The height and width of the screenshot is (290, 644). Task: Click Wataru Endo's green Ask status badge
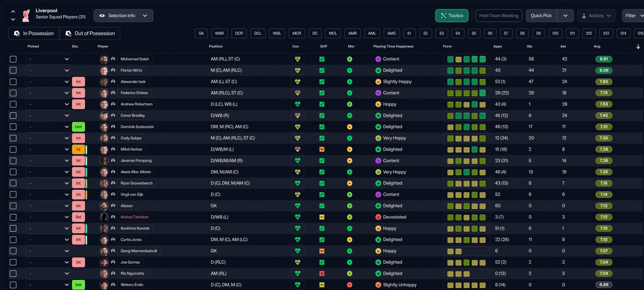click(78, 285)
